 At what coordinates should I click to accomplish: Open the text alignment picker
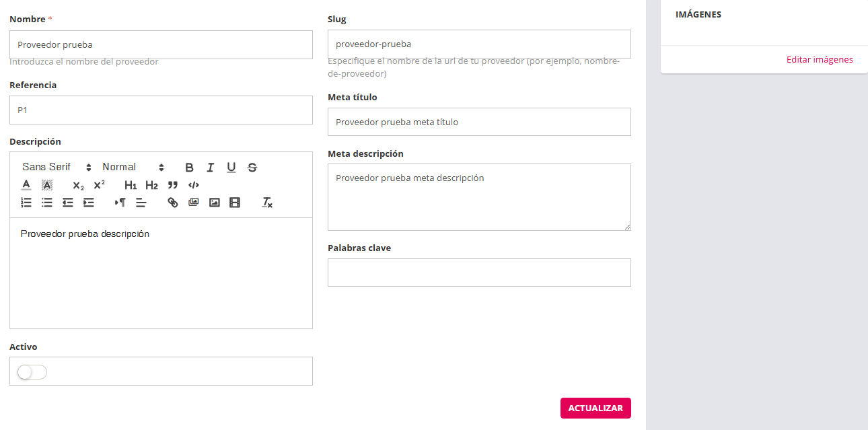tap(141, 203)
